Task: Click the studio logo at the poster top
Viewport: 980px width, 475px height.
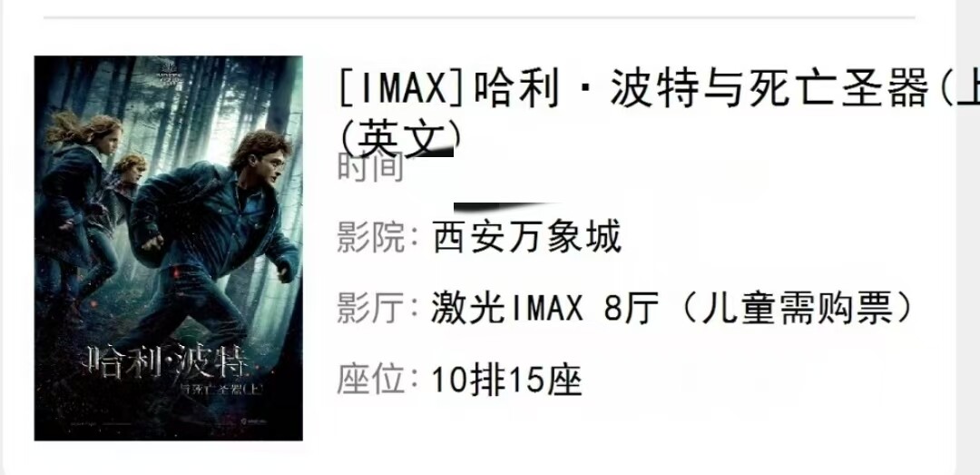Action: 168,67
